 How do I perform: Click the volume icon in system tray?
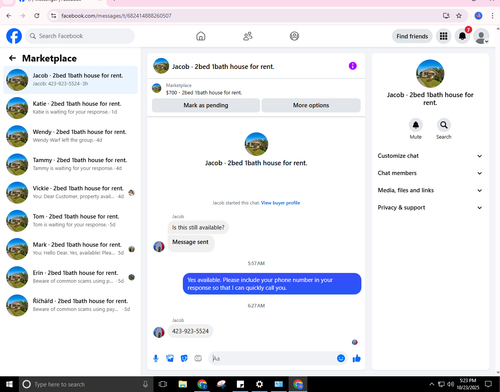click(450, 384)
